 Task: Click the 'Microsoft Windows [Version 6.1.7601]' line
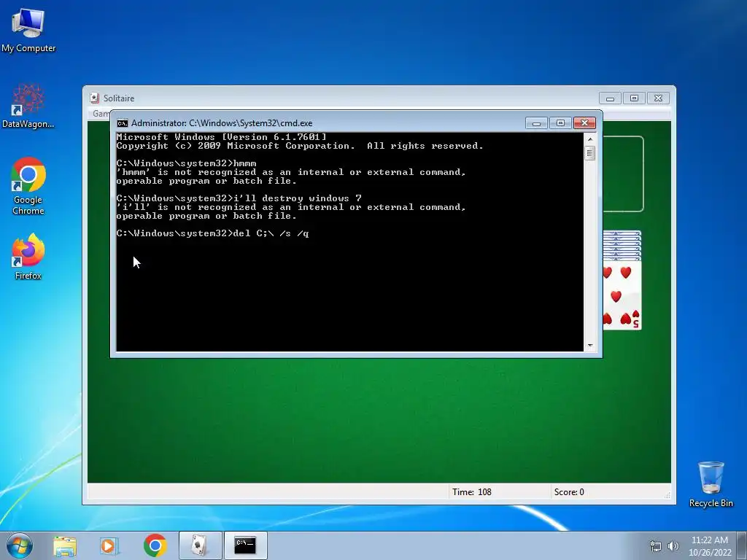pos(222,137)
